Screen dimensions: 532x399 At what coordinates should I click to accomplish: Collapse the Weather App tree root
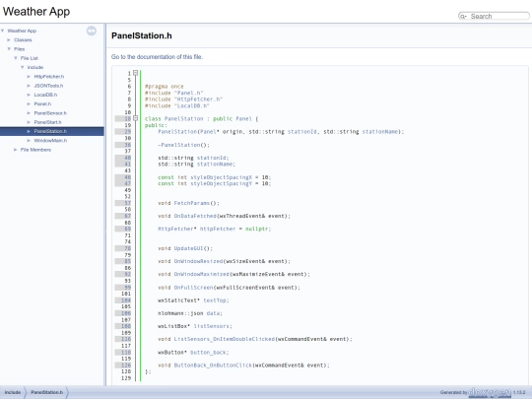coord(3,31)
